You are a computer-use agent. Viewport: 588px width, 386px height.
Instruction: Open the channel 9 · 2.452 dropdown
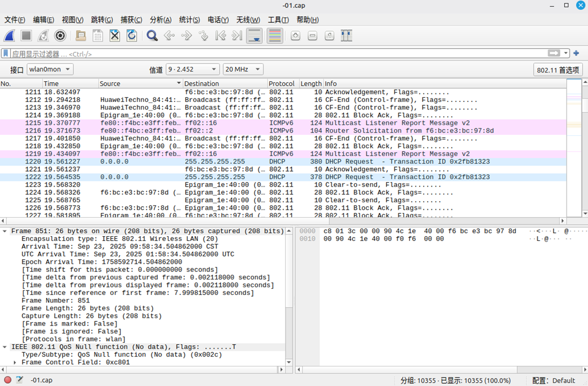193,69
